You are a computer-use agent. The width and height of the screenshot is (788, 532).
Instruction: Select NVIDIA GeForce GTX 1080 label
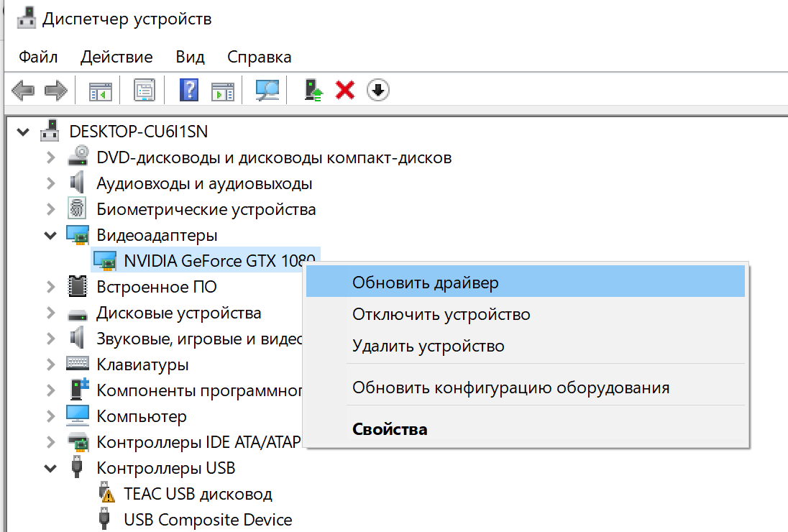click(219, 261)
